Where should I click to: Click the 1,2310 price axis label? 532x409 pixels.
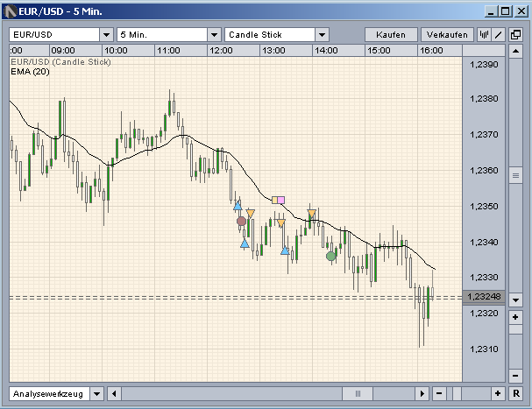(x=484, y=349)
